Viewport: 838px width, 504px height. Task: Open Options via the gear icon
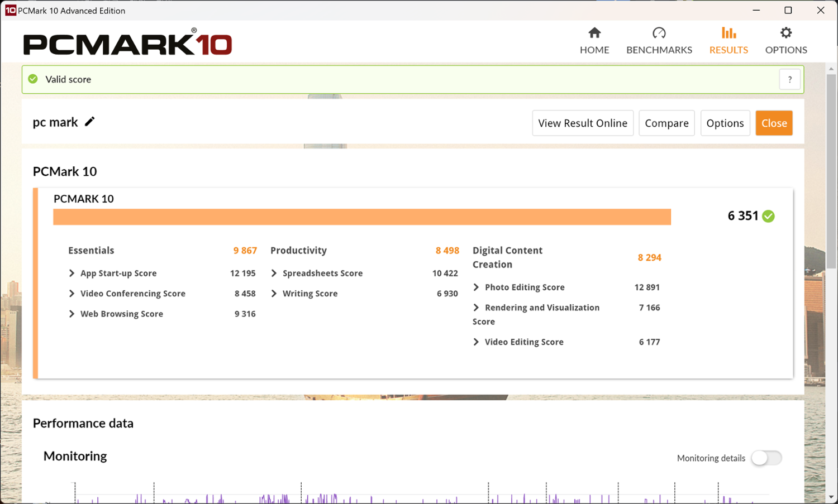786,33
